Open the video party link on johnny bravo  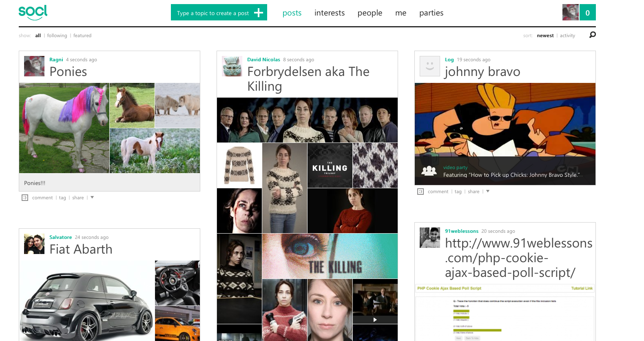pos(456,167)
